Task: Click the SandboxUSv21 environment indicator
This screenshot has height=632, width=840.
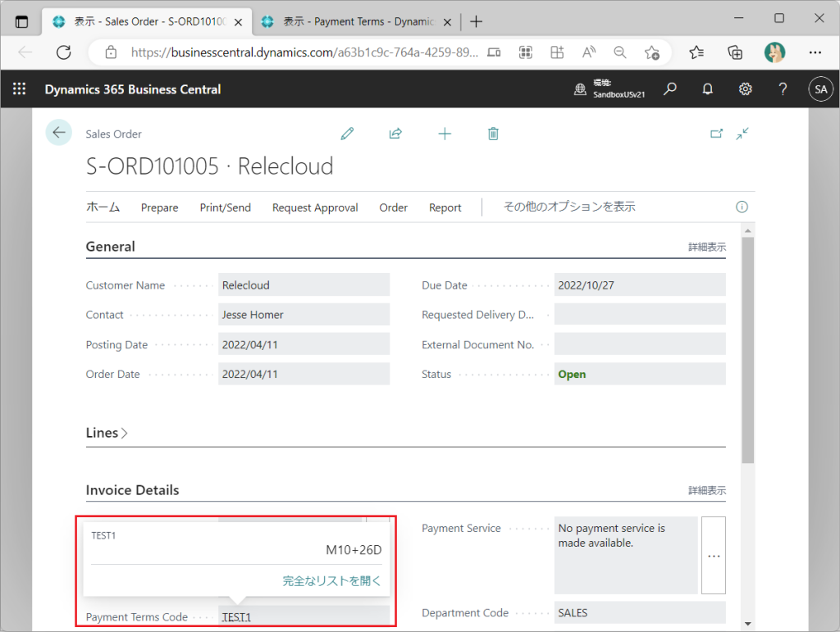Action: click(x=609, y=89)
